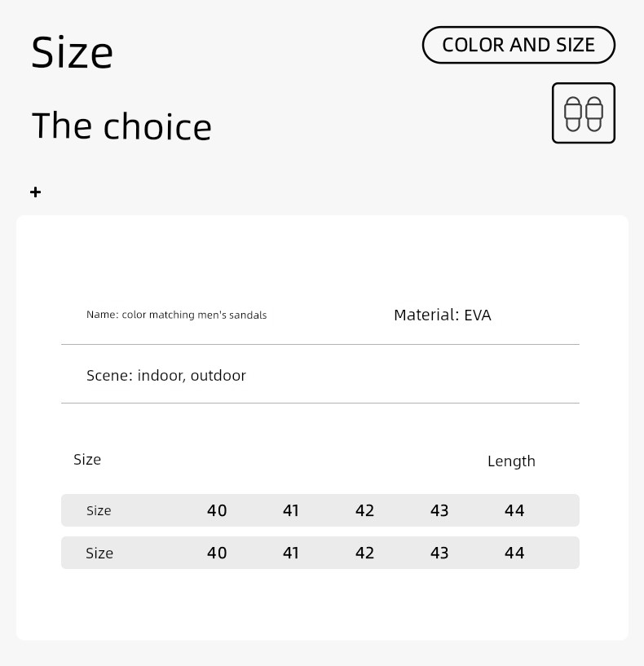Viewport: 644px width, 666px height.
Task: Choose 42 in second size row
Action: point(364,553)
